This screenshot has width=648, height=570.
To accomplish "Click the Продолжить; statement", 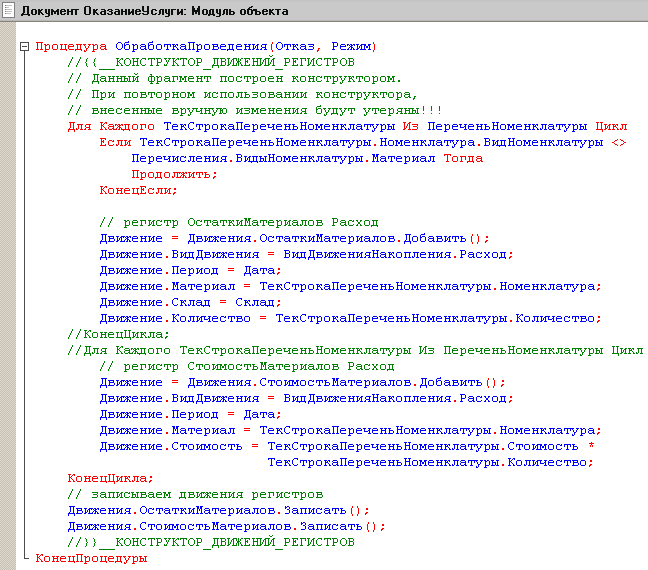I will click(x=174, y=174).
